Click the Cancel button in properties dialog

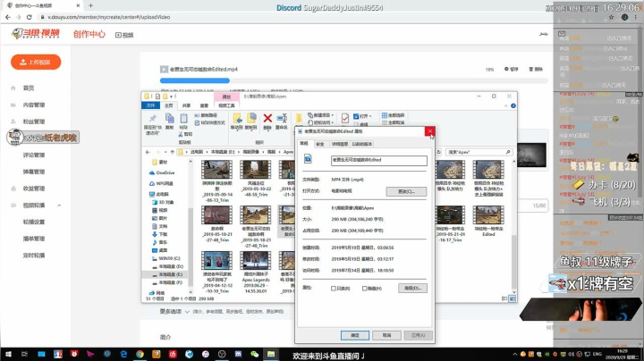click(386, 335)
